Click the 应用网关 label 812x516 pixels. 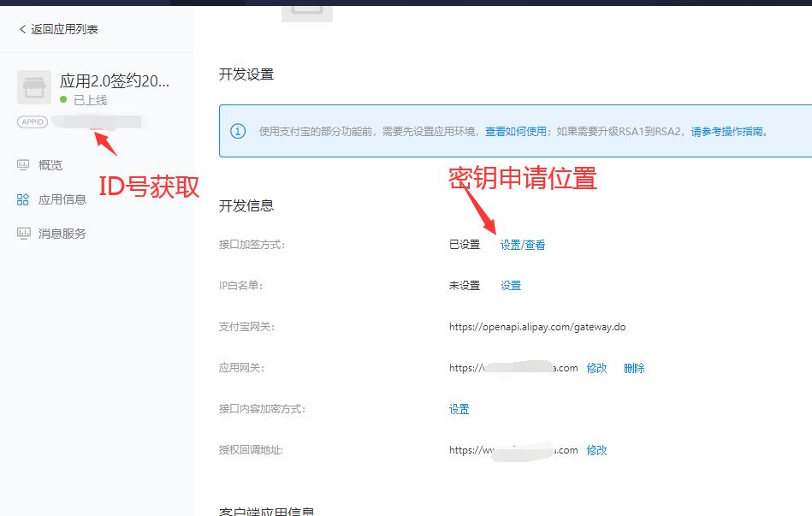click(x=241, y=368)
